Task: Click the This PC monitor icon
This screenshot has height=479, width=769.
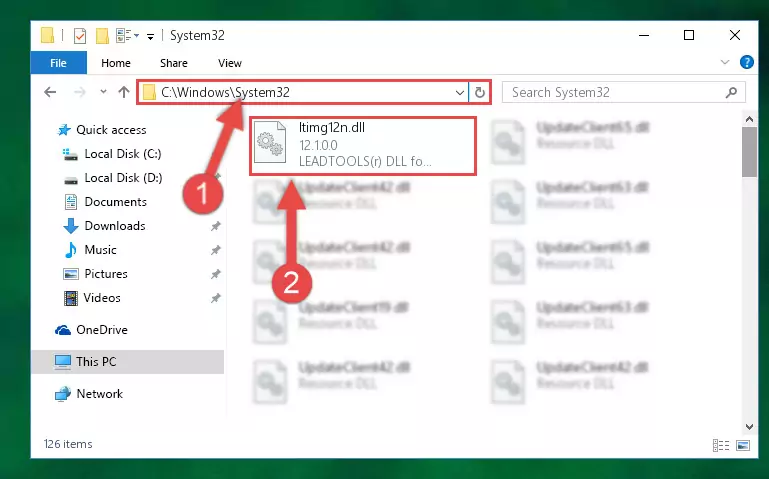Action: (x=62, y=362)
